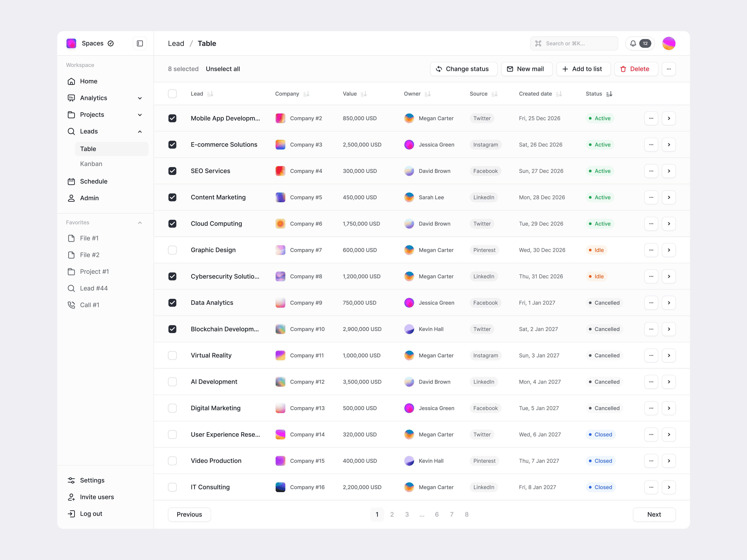Click sort icon on Status column
This screenshot has width=747, height=560.
609,94
